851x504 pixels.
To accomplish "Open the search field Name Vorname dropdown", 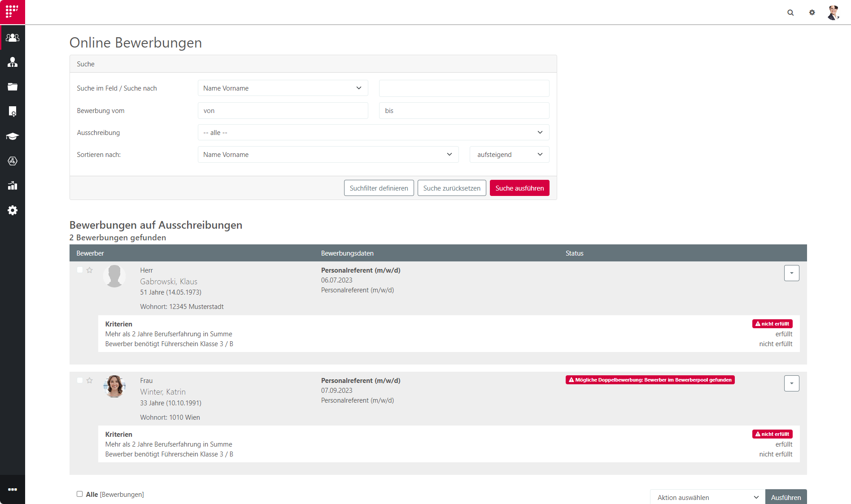I will click(x=283, y=88).
